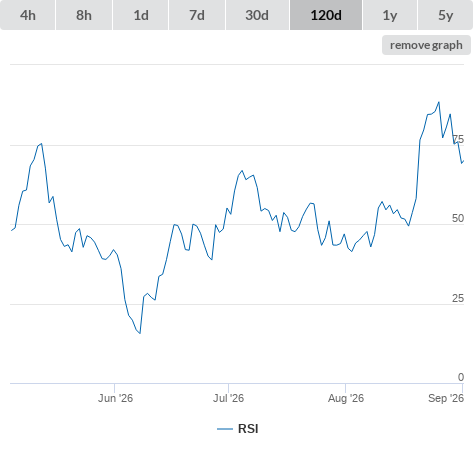Click the active 120d tab
This screenshot has height=455, width=474.
(326, 15)
